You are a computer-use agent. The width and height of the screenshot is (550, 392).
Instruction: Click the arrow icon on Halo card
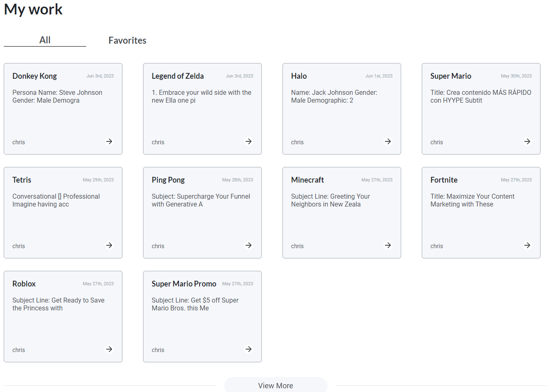[388, 141]
